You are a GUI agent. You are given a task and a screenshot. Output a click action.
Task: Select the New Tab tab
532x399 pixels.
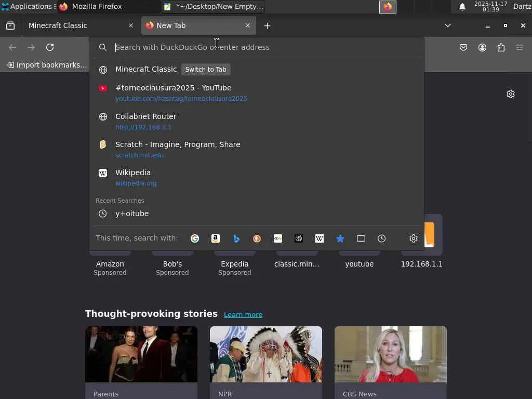198,25
